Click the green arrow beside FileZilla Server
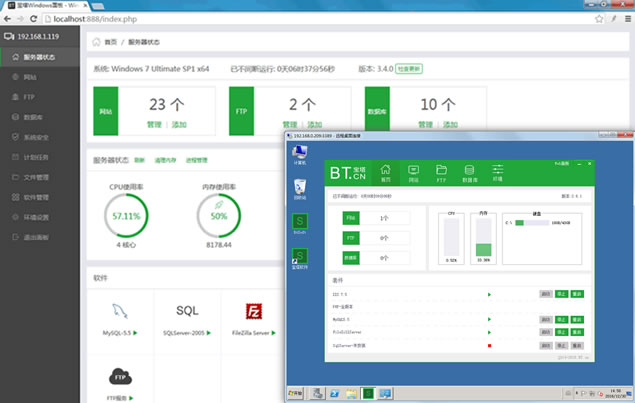The image size is (635, 403). pos(274,333)
